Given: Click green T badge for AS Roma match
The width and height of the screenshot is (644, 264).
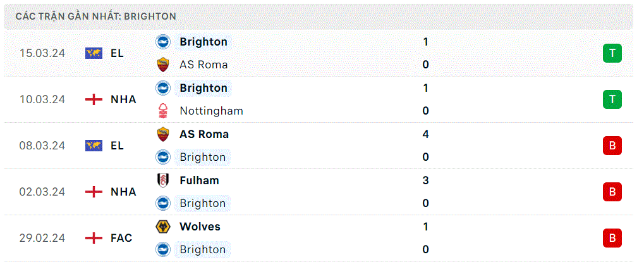Looking at the screenshot, I should click(x=612, y=53).
